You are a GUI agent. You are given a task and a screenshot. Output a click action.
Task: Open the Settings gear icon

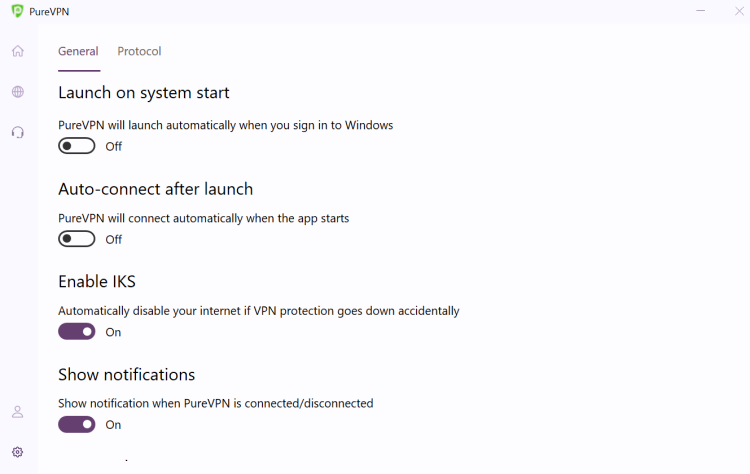click(x=18, y=452)
